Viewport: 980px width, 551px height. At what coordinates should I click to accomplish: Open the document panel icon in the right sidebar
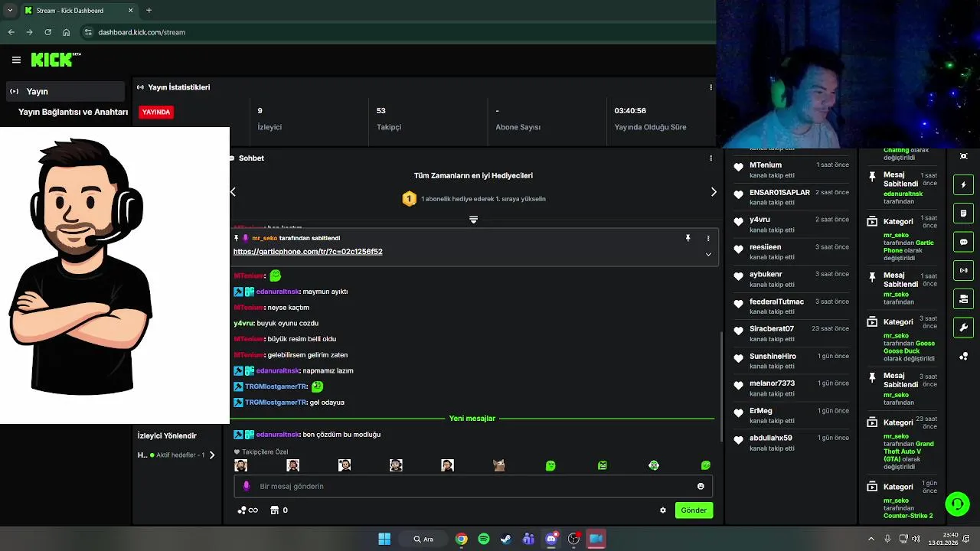point(963,213)
